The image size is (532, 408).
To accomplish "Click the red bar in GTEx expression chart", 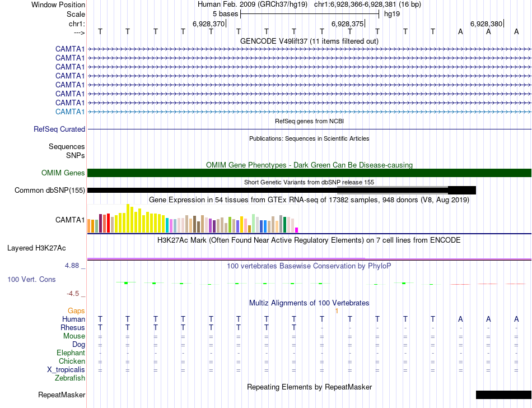I will pyautogui.click(x=108, y=223).
